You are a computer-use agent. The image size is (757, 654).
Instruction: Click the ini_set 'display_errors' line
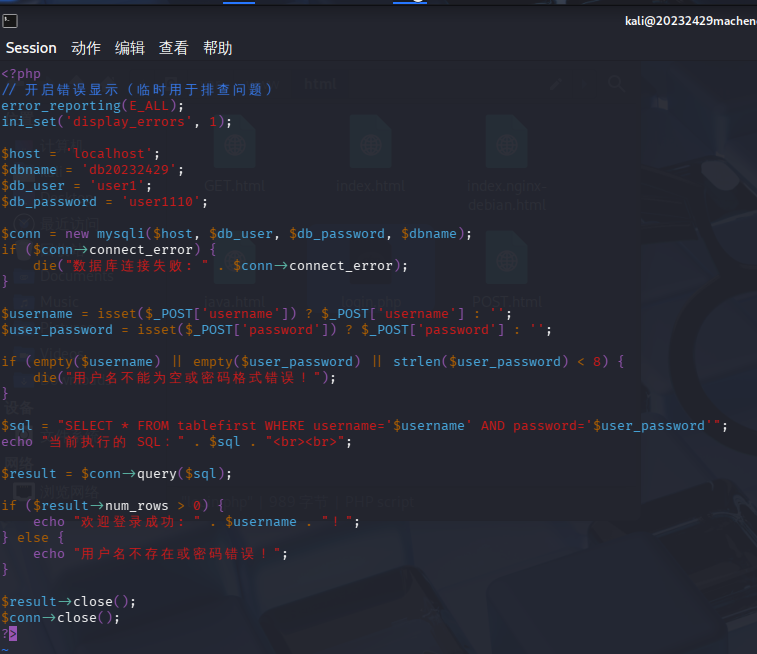click(x=116, y=122)
